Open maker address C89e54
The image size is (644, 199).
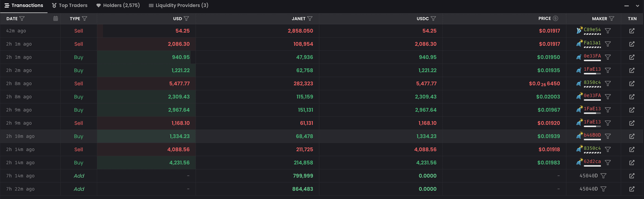pyautogui.click(x=592, y=30)
